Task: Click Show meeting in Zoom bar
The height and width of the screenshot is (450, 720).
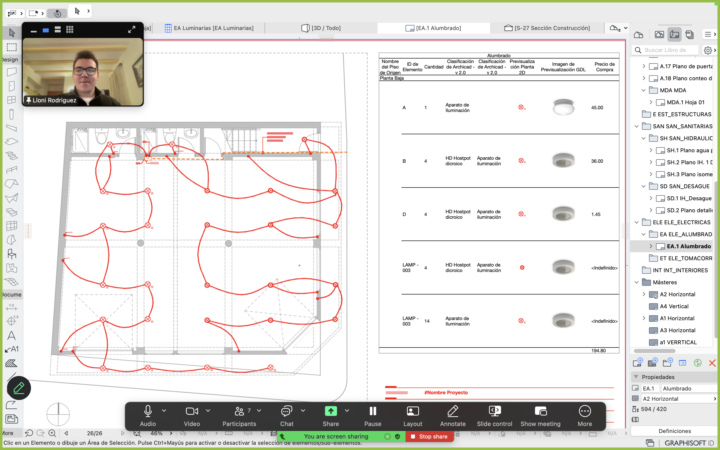Action: click(x=540, y=416)
